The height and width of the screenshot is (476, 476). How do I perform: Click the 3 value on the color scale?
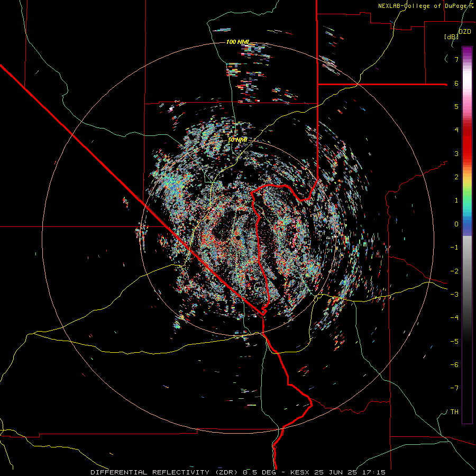tap(456, 153)
